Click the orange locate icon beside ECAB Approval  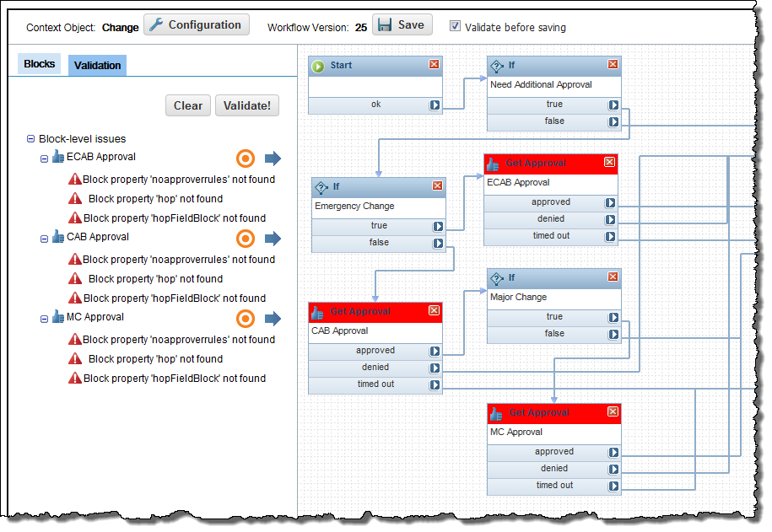245,159
